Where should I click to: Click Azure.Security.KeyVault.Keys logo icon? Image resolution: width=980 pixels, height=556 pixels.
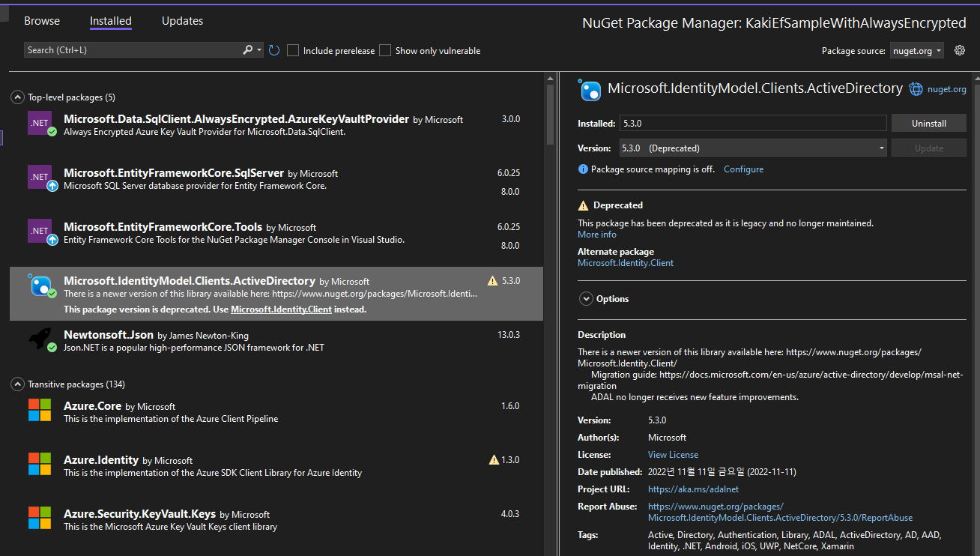(40, 517)
